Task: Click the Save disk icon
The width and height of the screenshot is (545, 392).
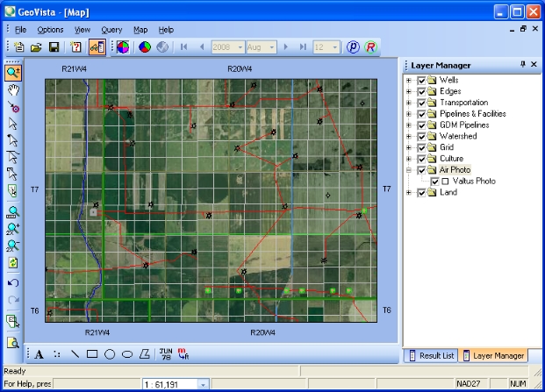Action: point(54,46)
